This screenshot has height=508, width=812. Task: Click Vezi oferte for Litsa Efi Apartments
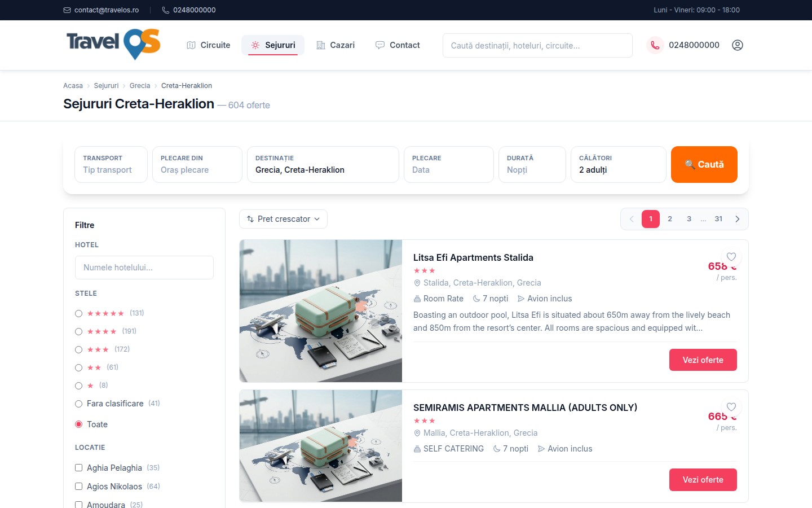click(703, 360)
